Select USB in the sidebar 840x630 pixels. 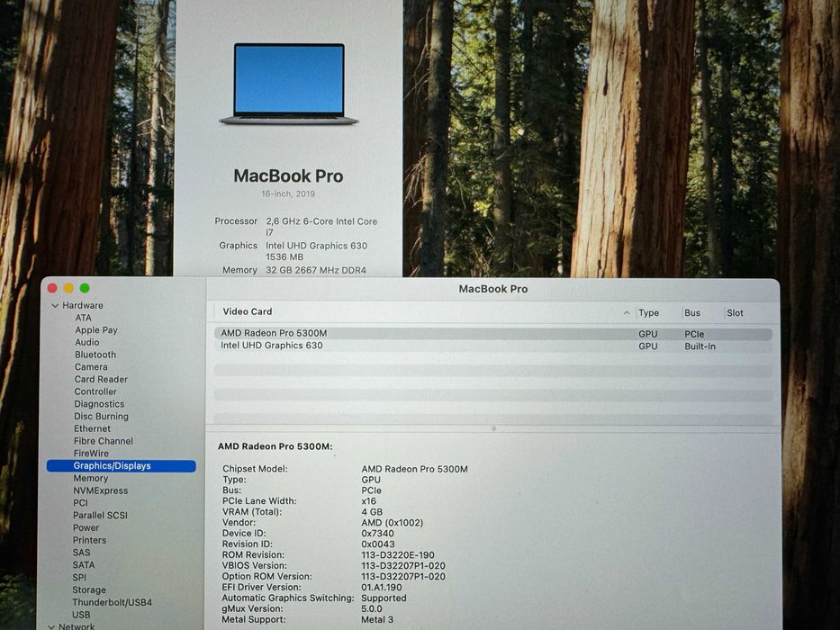pyautogui.click(x=81, y=615)
